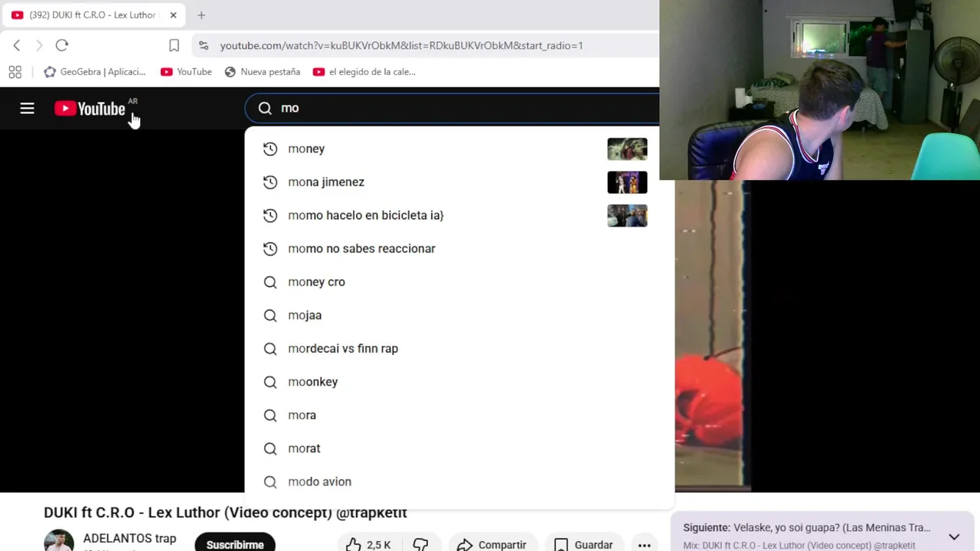Click history icon beside 'momo no sabes reaccionar'
The height and width of the screenshot is (551, 980).
[270, 249]
